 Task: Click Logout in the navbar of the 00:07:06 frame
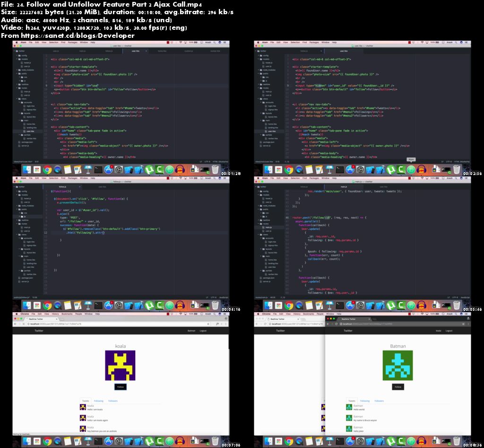[203, 331]
